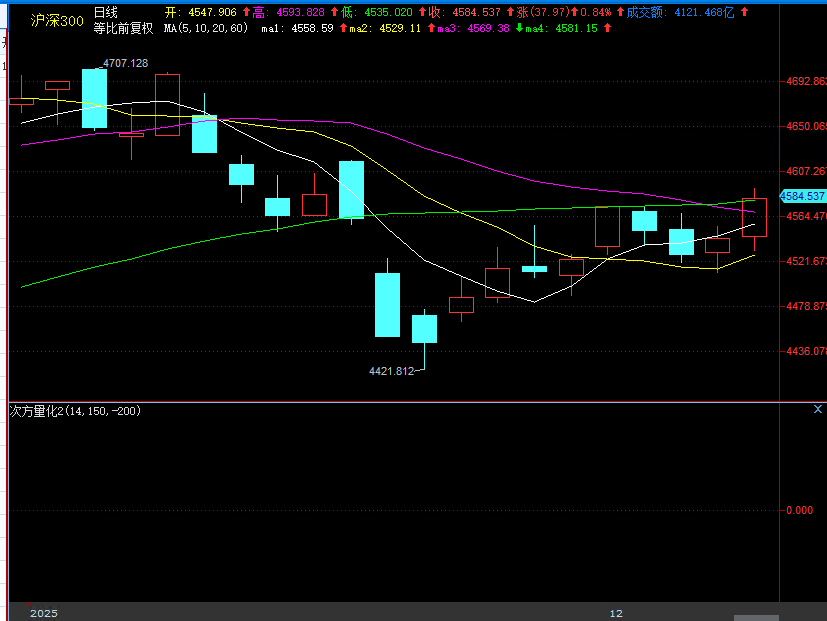
Task: Click the 12 month label on time axis
Action: (616, 613)
